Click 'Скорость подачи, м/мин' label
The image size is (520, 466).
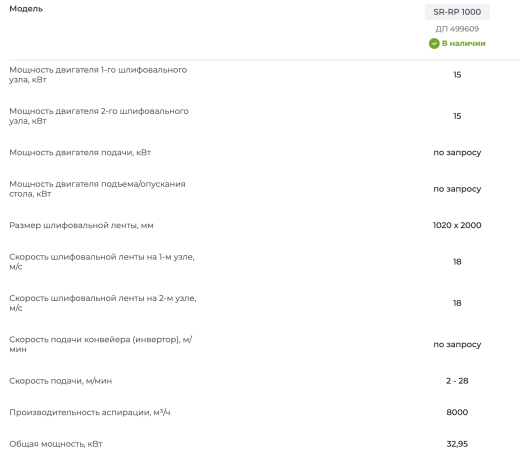pos(60,381)
